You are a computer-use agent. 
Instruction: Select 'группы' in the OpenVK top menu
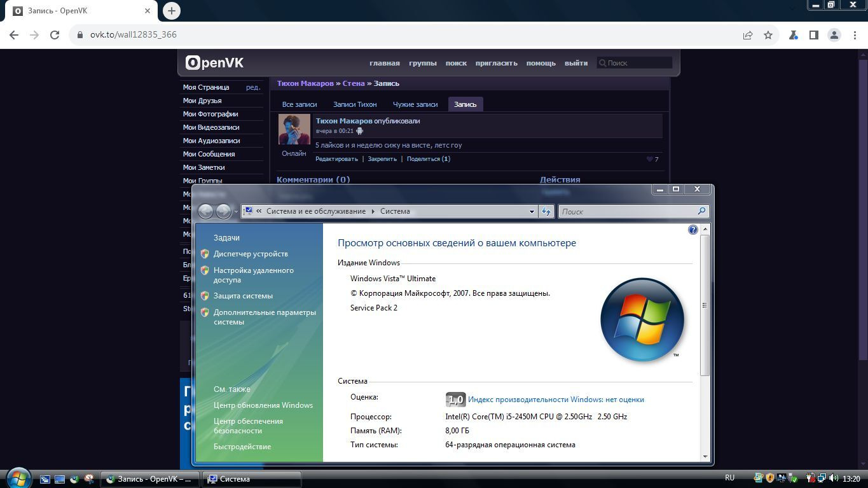[x=422, y=63]
